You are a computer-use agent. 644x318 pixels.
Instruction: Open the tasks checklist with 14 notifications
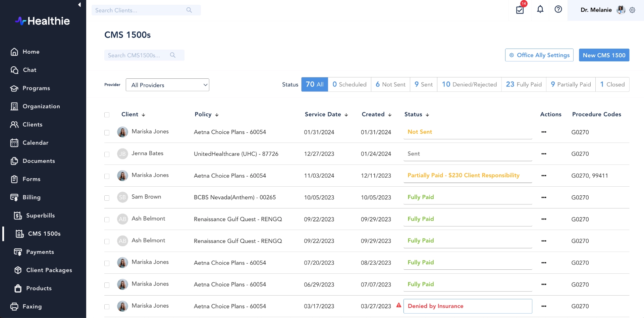click(x=520, y=10)
